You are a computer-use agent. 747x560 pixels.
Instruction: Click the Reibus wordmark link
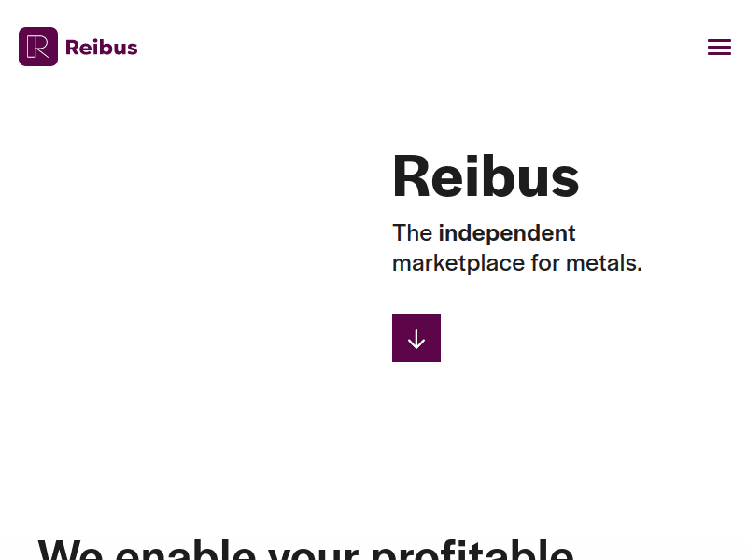coord(101,47)
